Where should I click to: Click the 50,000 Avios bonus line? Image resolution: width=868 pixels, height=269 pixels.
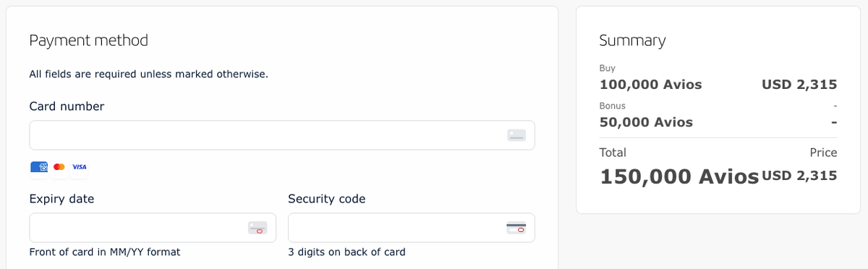[718, 122]
